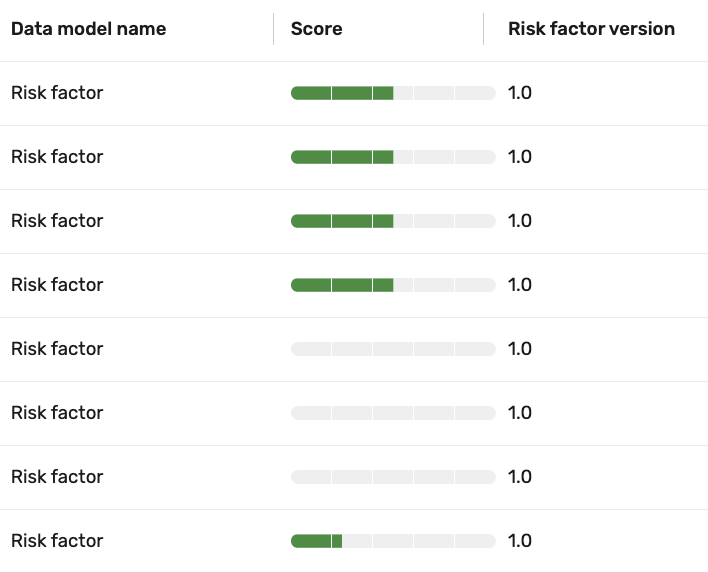Select the last Risk factor row name
Screen dimensions: 708x572
57,541
